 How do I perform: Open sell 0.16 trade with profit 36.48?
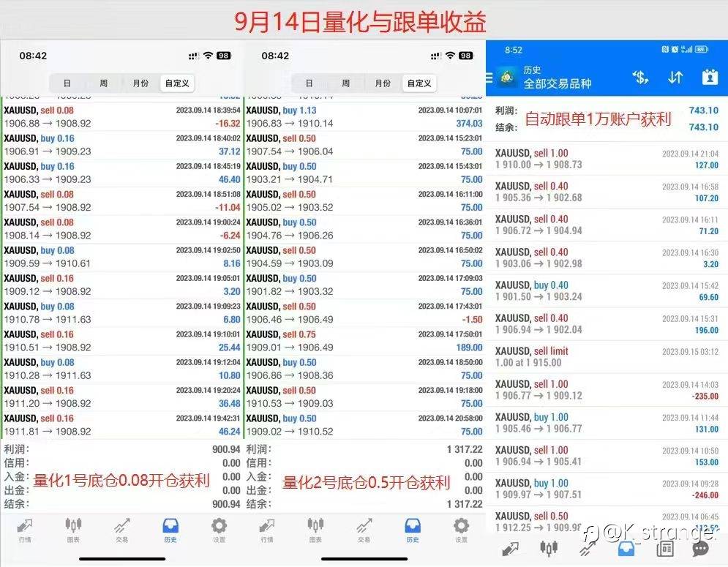pos(122,397)
